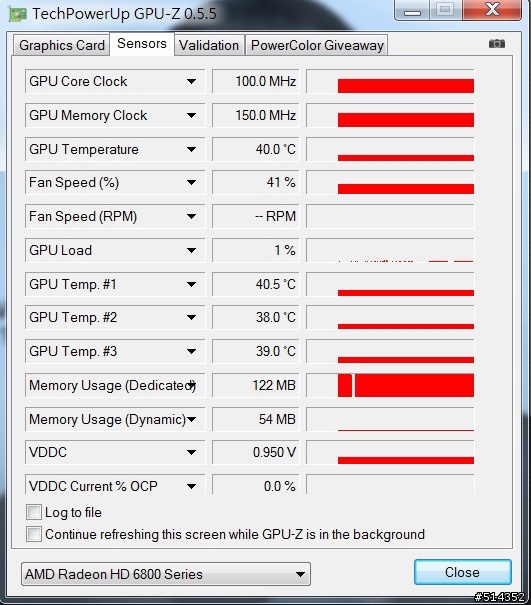Click the Memory Usage (Dedicated) red graph

(x=390, y=385)
